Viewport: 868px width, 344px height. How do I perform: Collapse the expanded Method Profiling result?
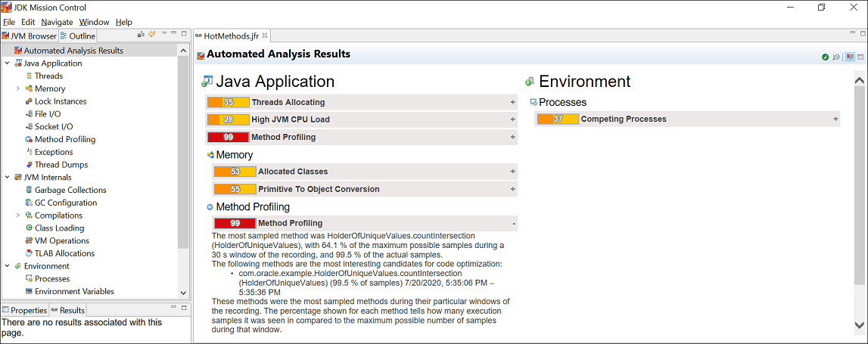coord(515,224)
